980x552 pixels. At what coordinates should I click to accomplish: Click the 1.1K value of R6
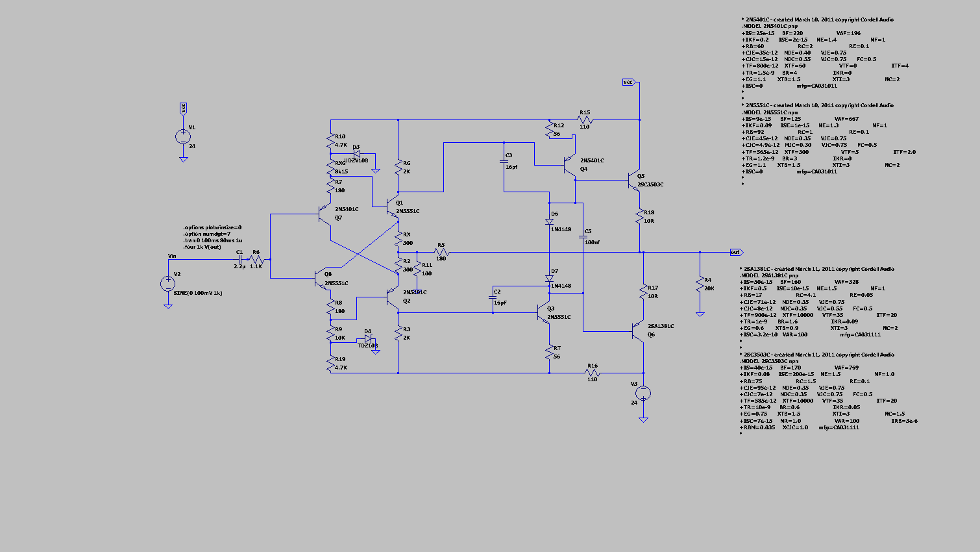tap(256, 266)
